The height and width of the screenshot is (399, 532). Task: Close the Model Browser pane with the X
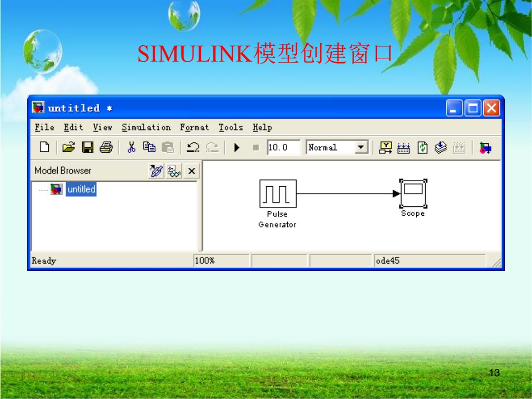[192, 170]
